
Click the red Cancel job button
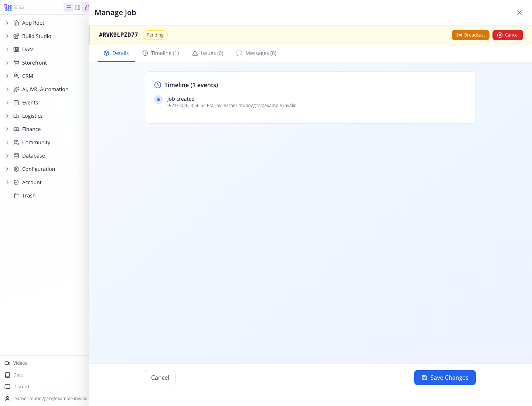pyautogui.click(x=508, y=35)
